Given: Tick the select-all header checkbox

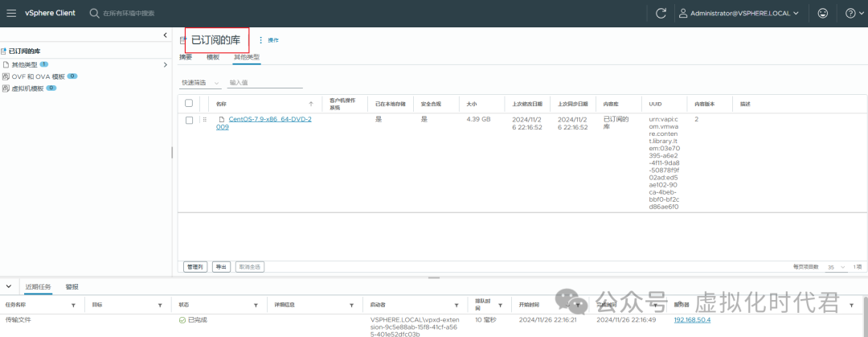Looking at the screenshot, I should point(189,104).
